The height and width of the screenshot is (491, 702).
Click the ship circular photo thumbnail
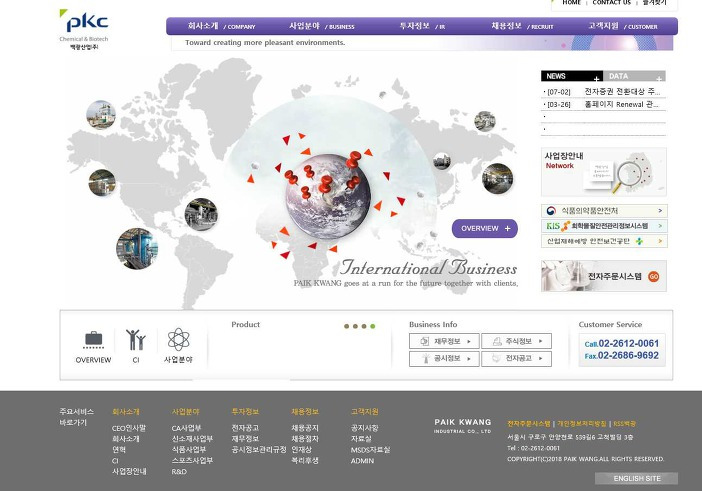(101, 115)
